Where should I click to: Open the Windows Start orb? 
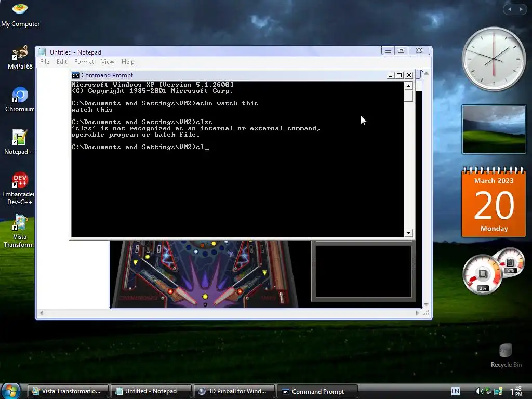(x=11, y=391)
